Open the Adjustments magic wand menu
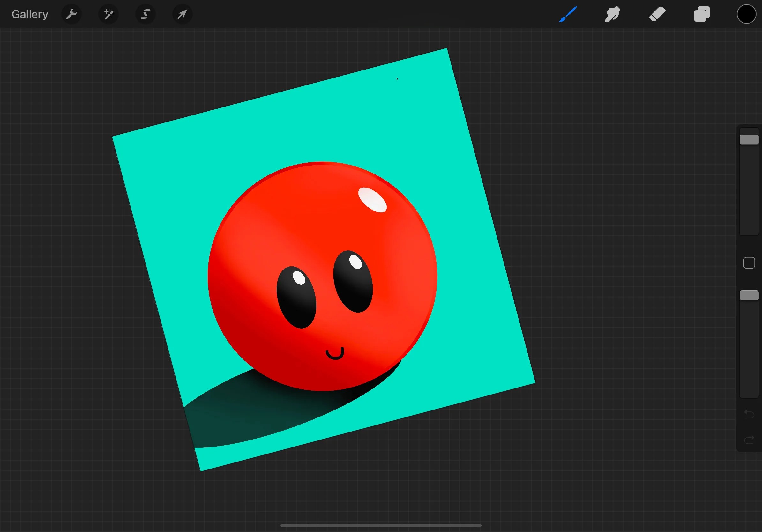 pyautogui.click(x=108, y=14)
